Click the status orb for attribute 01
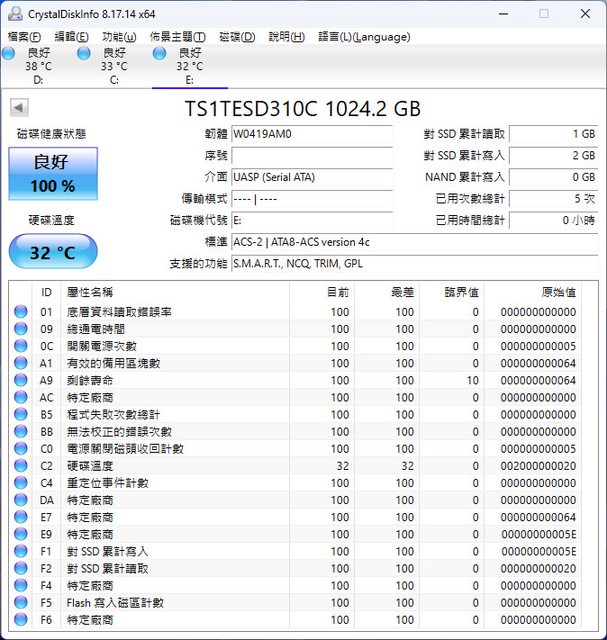 [20, 312]
